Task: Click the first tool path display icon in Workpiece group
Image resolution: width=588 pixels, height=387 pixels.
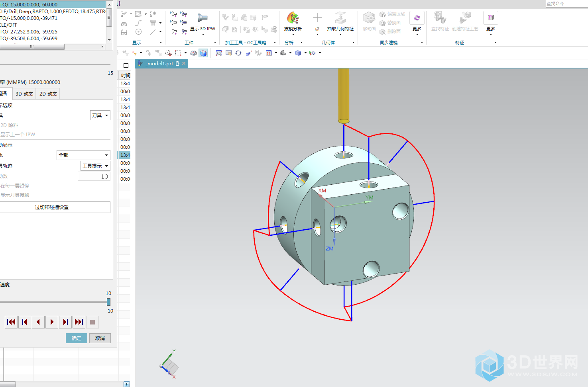Action: click(x=173, y=14)
